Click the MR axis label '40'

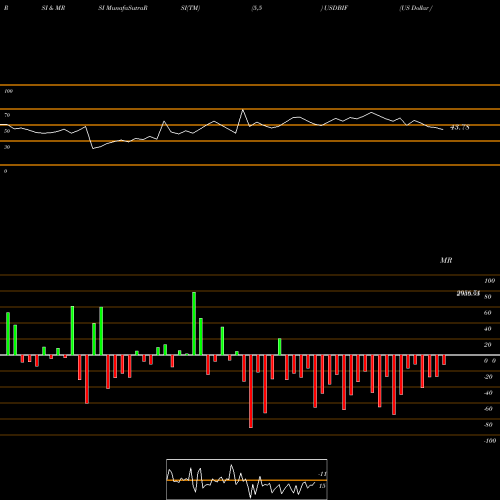click(488, 329)
